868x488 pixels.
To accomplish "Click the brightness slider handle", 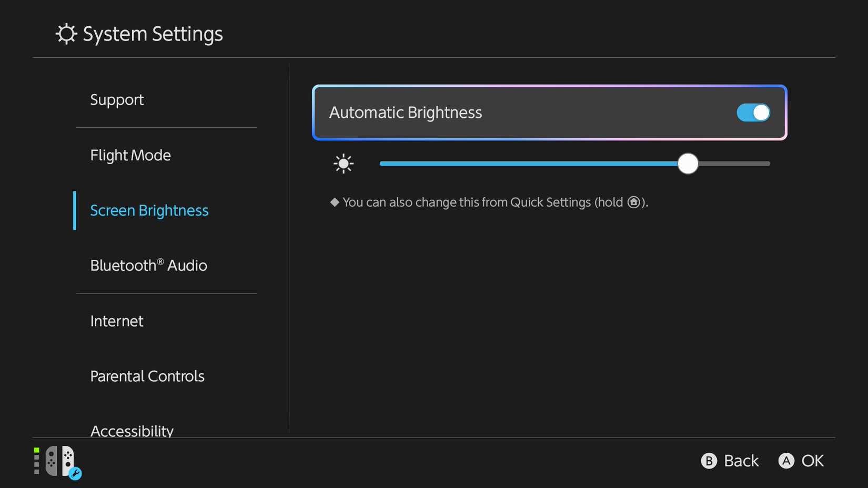I will 688,164.
